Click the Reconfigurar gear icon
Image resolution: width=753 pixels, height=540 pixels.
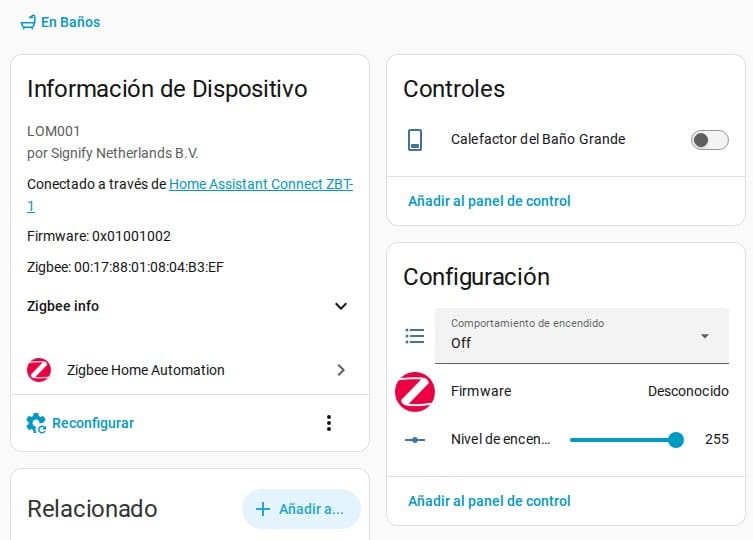coord(36,423)
